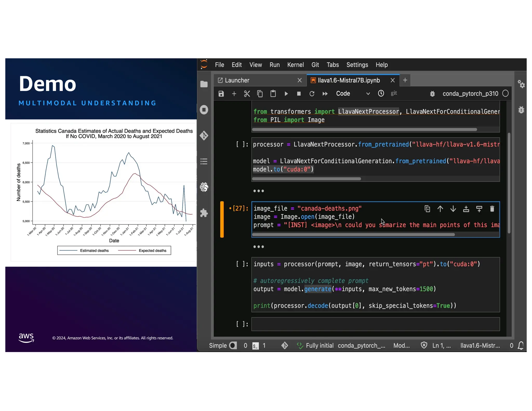532x411 pixels.
Task: Click inside the empty last code cell
Action: [x=375, y=324]
